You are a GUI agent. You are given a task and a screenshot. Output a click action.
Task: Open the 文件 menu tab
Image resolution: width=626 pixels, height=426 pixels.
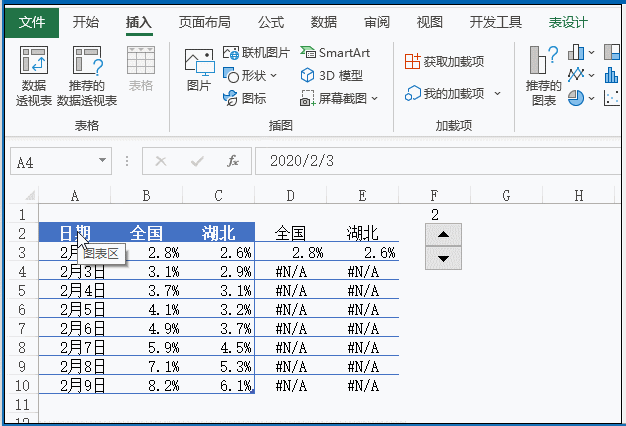(32, 22)
